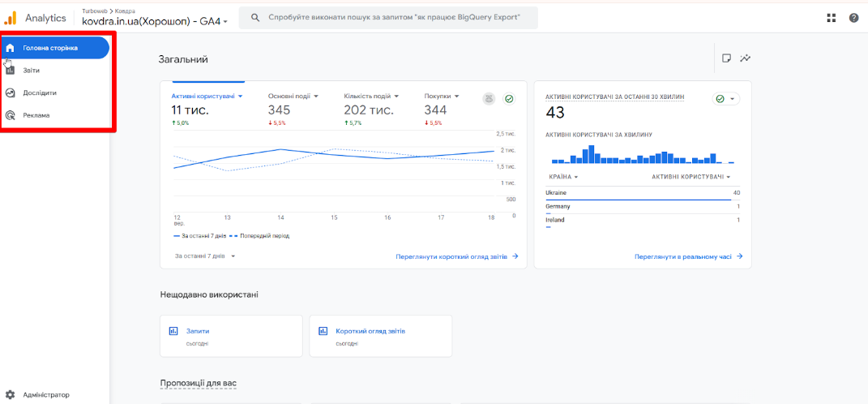The height and width of the screenshot is (404, 868).
Task: Open Адміністратор settings gear icon
Action: pos(11,395)
